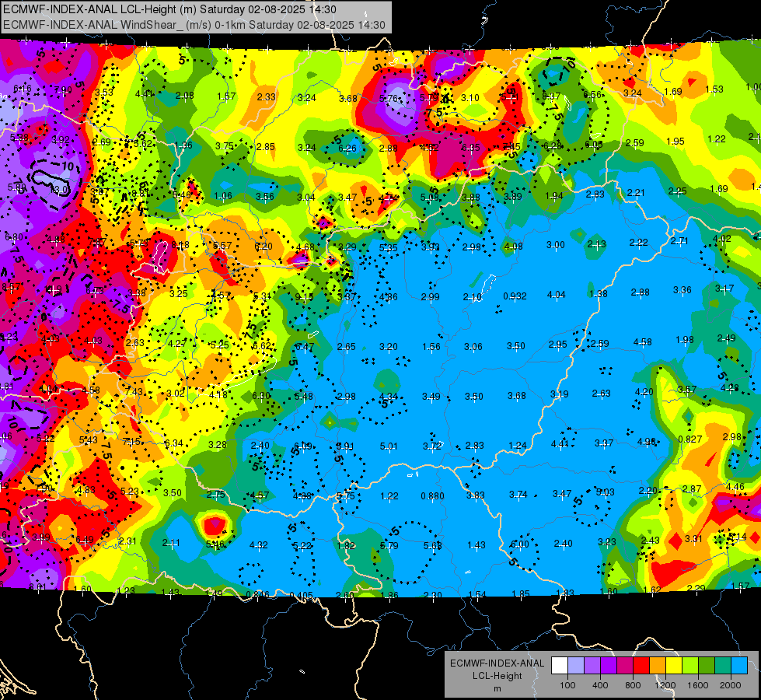Click the wind shear value 2.33

click(x=266, y=96)
